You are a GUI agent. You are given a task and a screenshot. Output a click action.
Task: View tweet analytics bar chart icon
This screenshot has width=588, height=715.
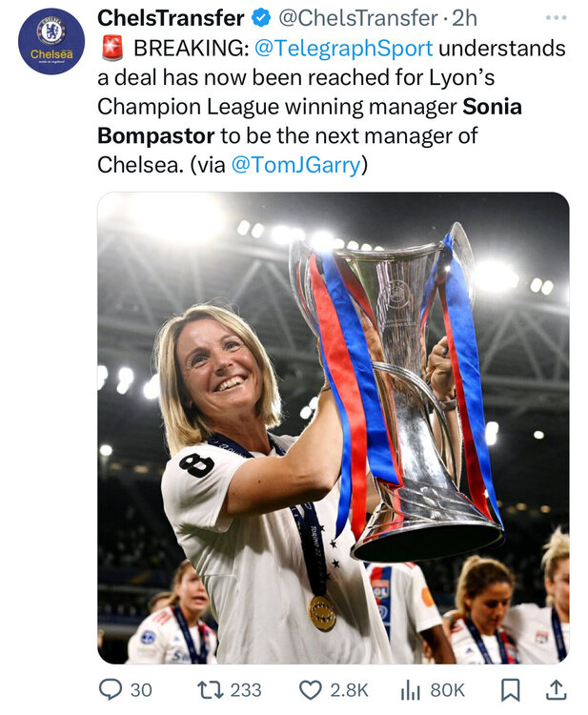(410, 689)
